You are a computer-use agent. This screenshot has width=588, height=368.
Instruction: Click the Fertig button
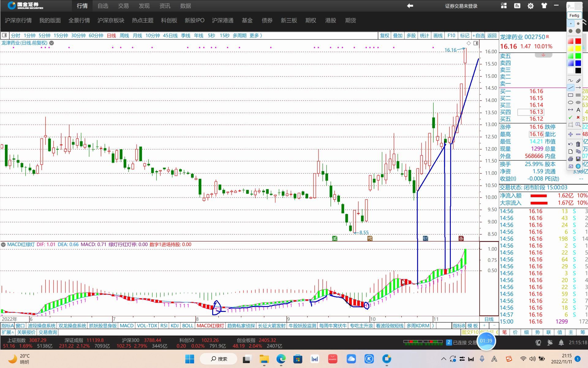(574, 16)
